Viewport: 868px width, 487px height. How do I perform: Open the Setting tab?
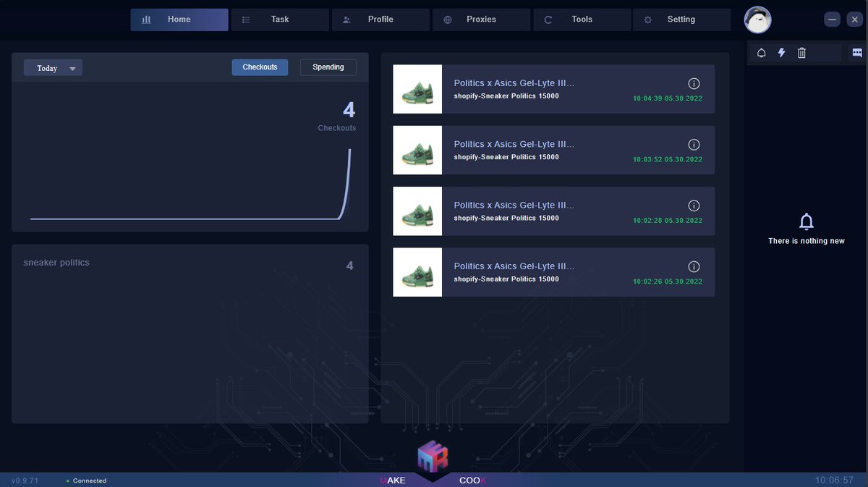point(681,20)
